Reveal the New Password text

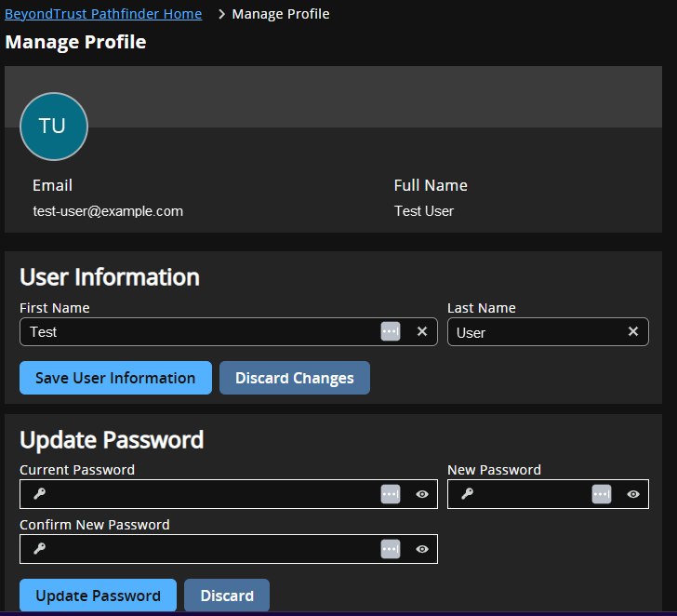click(x=633, y=494)
